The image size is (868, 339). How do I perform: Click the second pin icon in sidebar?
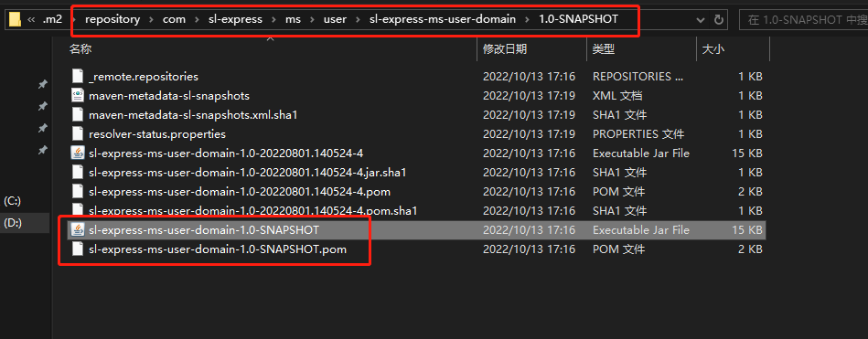[x=42, y=106]
